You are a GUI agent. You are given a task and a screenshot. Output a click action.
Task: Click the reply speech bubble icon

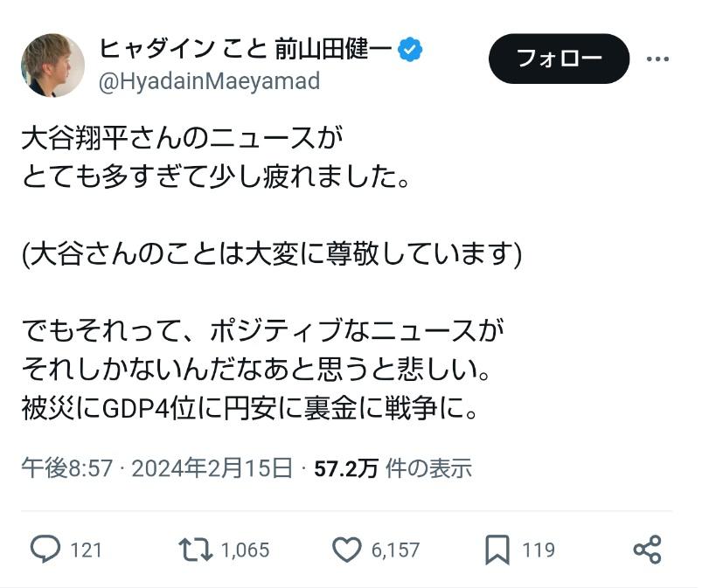[45, 549]
